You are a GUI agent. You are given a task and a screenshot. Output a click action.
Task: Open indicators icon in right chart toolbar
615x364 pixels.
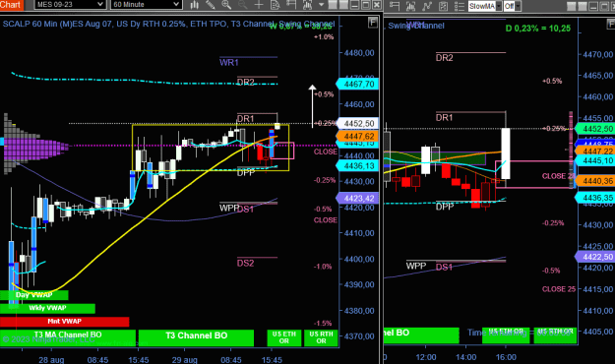pyautogui.click(x=410, y=6)
